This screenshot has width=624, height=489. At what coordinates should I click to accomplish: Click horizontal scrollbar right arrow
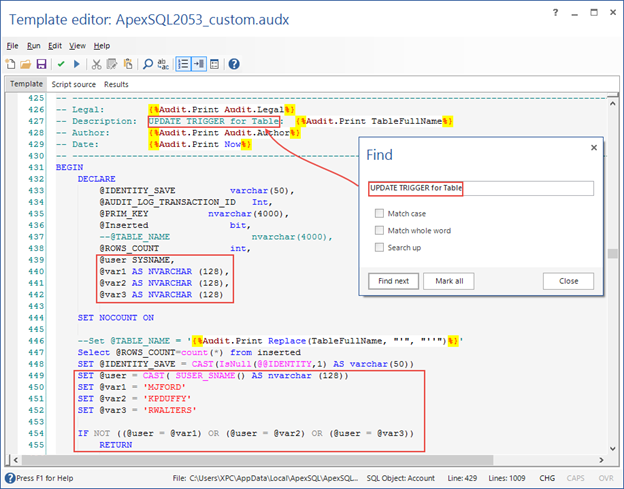601,460
